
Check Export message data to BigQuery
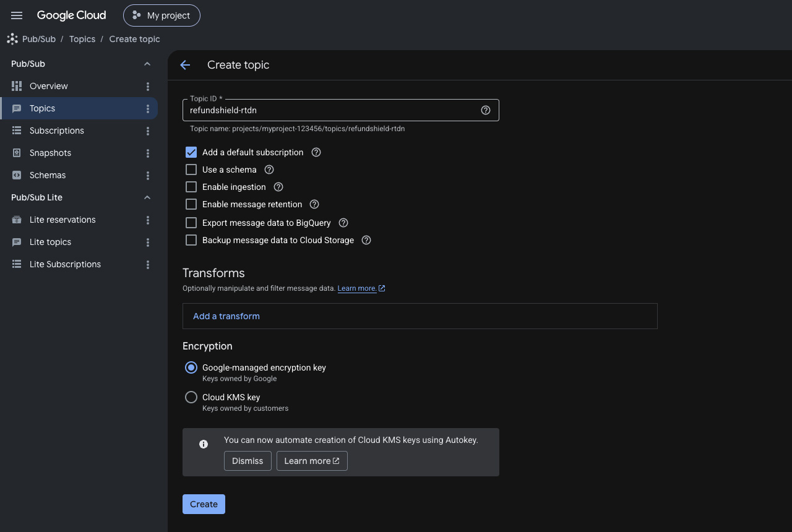click(x=191, y=223)
